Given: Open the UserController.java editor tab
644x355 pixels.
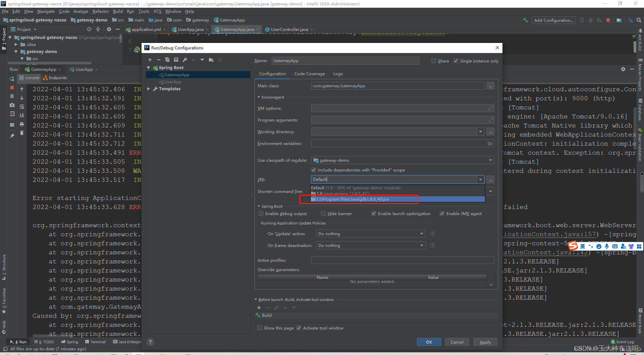Looking at the screenshot, I should pos(289,30).
